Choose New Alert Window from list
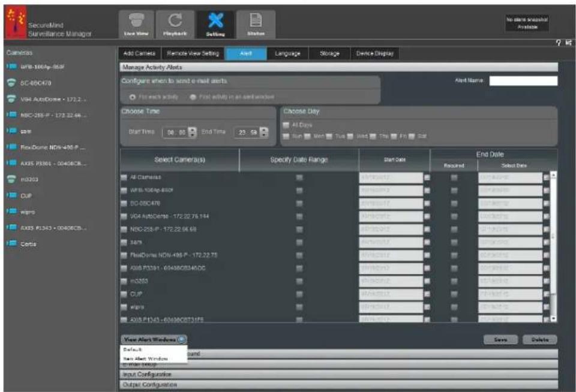The height and width of the screenshot is (392, 576). pyautogui.click(x=154, y=358)
